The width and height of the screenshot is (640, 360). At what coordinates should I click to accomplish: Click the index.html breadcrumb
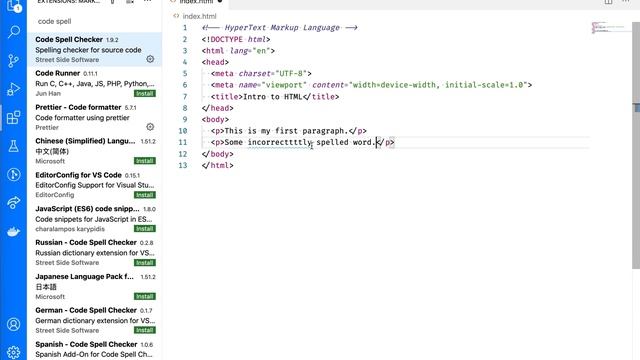click(x=199, y=16)
